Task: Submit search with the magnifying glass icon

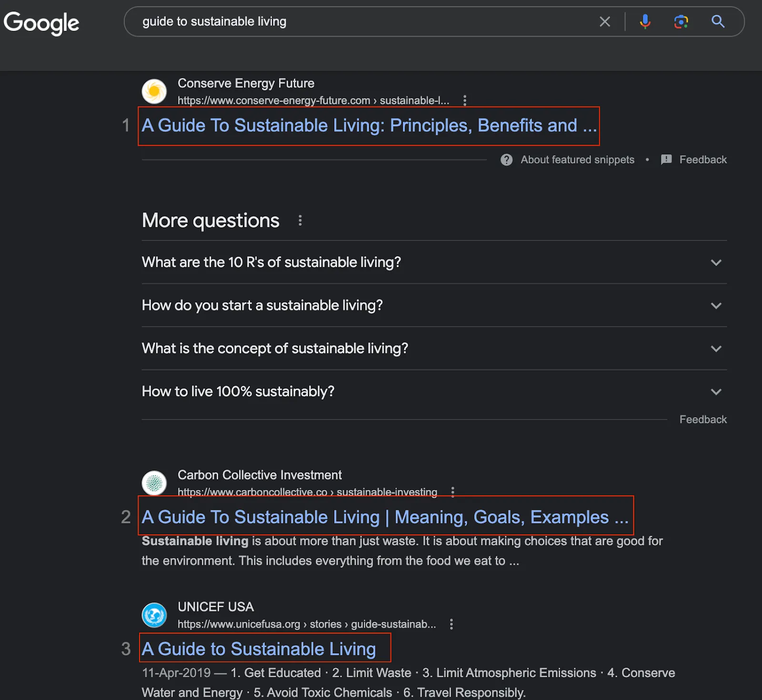Action: [x=718, y=21]
